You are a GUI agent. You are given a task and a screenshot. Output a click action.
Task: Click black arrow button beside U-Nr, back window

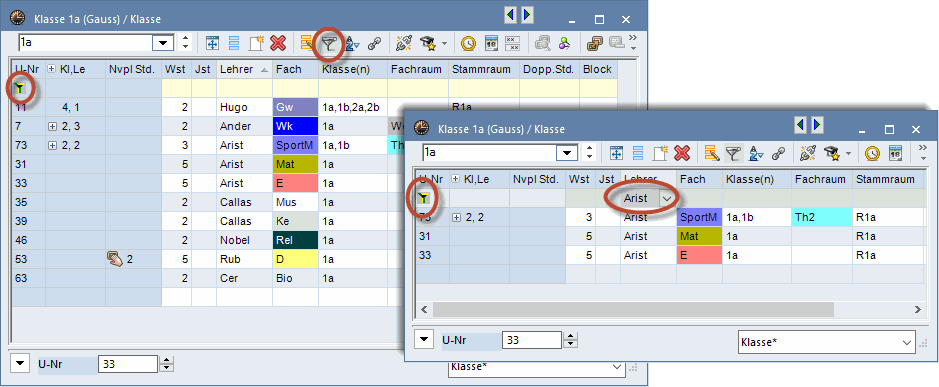21,364
